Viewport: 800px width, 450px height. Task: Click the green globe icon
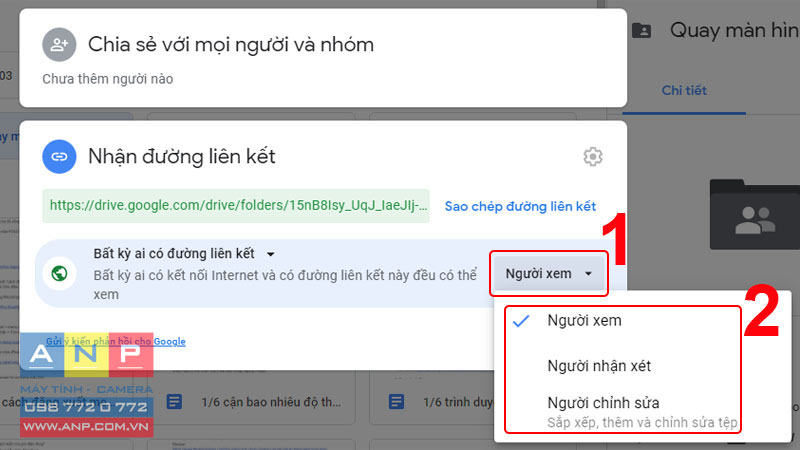tap(60, 273)
